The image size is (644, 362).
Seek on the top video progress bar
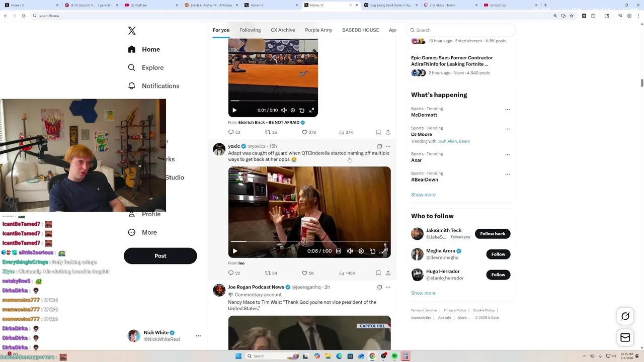[x=273, y=101]
